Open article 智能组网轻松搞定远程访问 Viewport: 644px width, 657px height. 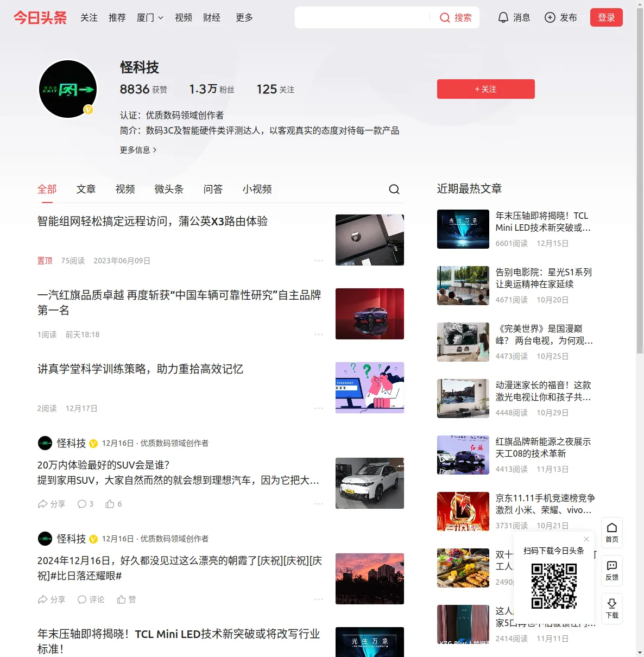[153, 222]
